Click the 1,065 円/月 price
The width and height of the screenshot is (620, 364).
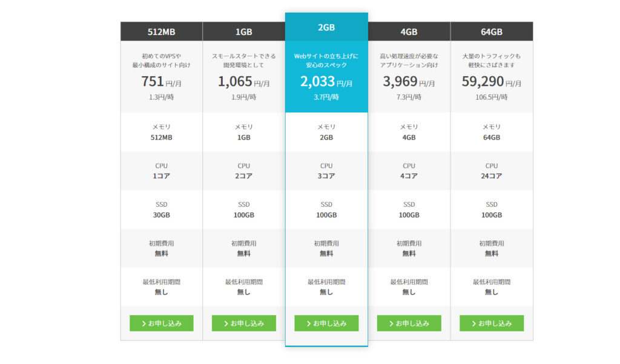[x=244, y=82]
